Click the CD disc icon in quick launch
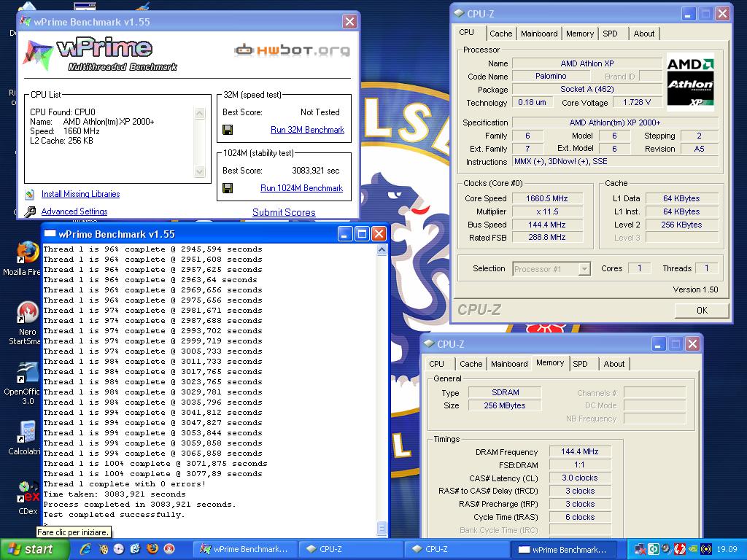747x560 pixels. (119, 549)
